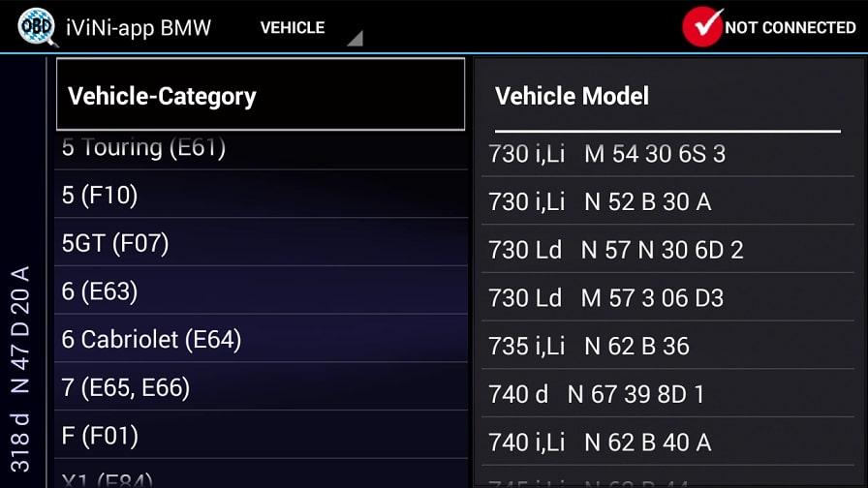Pick model 730 i,Li M 54 30 6S 3
This screenshot has width=868, height=488.
click(667, 154)
